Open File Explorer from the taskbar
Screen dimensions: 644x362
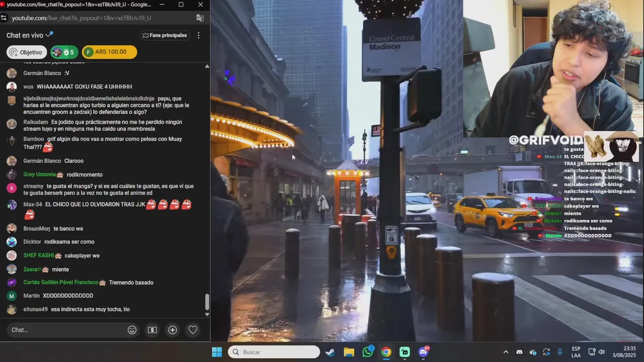(x=349, y=352)
